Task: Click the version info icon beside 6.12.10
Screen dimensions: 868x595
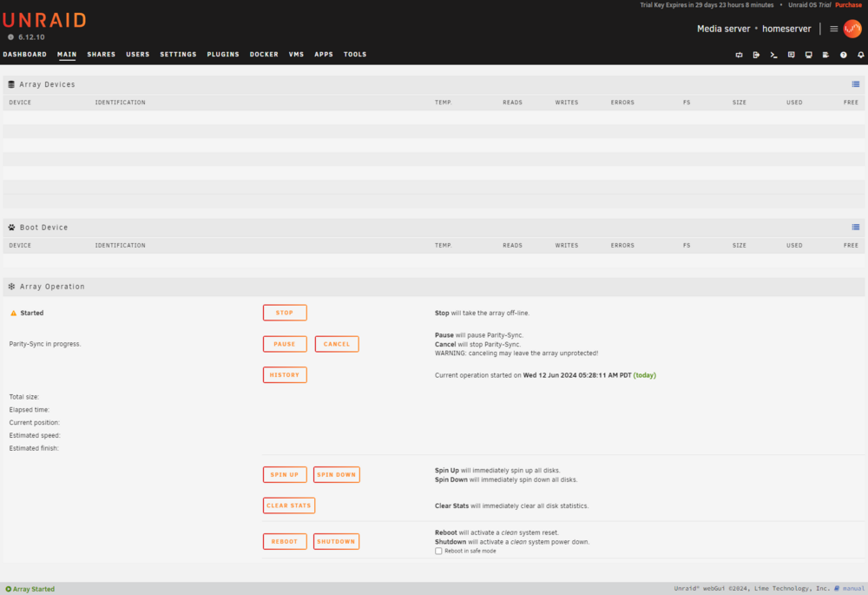Action: coord(10,37)
